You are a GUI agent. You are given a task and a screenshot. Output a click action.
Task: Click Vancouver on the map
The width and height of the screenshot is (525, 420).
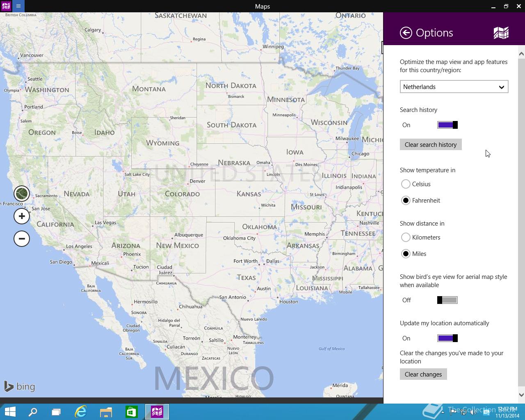point(32,55)
